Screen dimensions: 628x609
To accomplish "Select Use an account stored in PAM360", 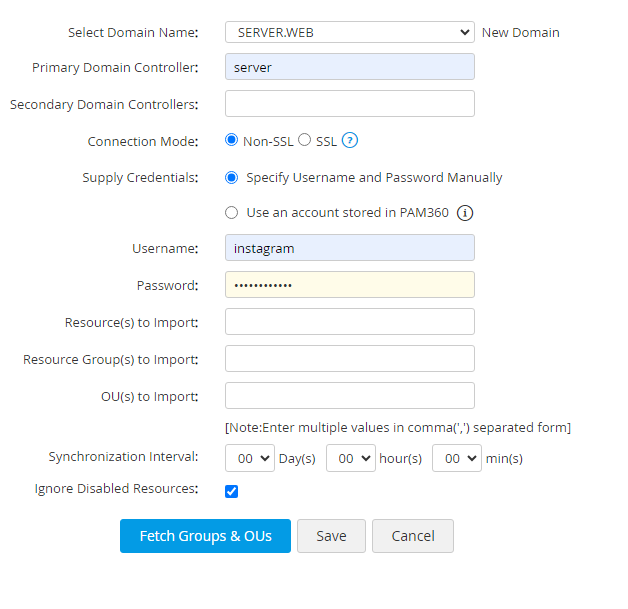I will (x=232, y=213).
